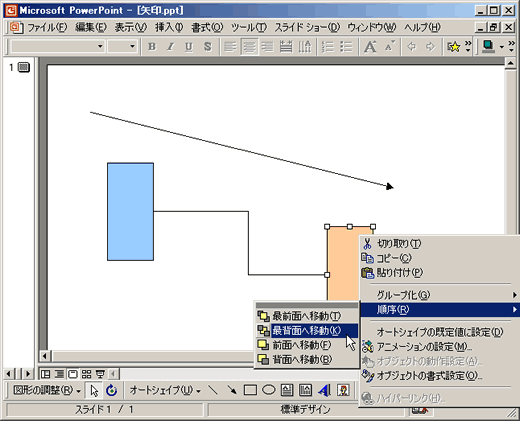This screenshot has width=520, height=421.
Task: Open the font size combo box
Action: [122, 46]
